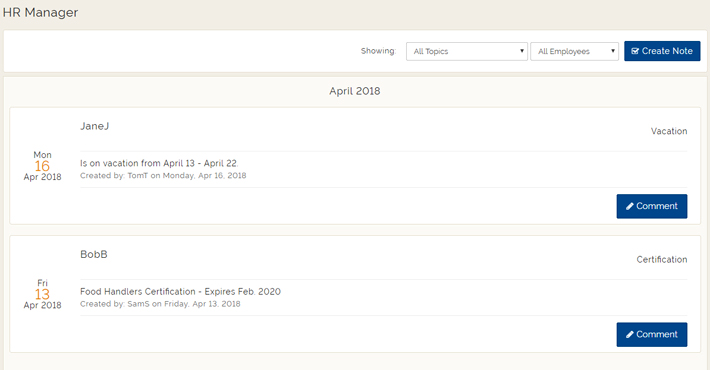Click the Certification topic label

[662, 259]
